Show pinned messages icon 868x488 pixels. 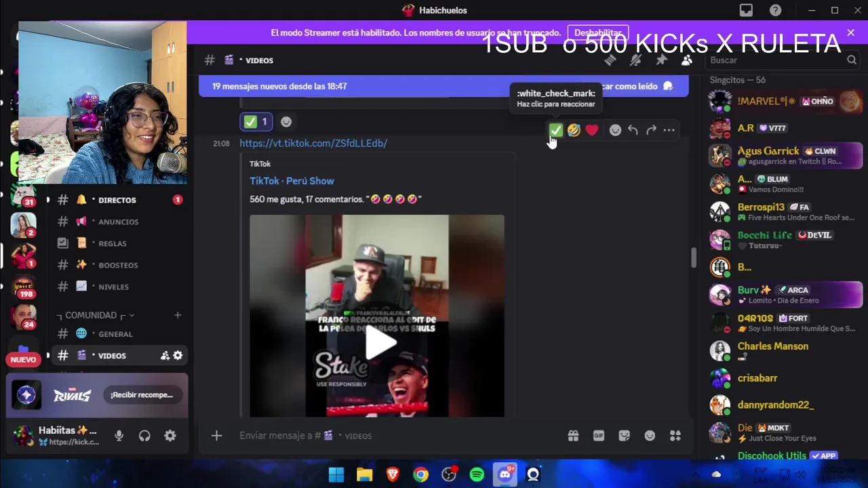tap(661, 60)
